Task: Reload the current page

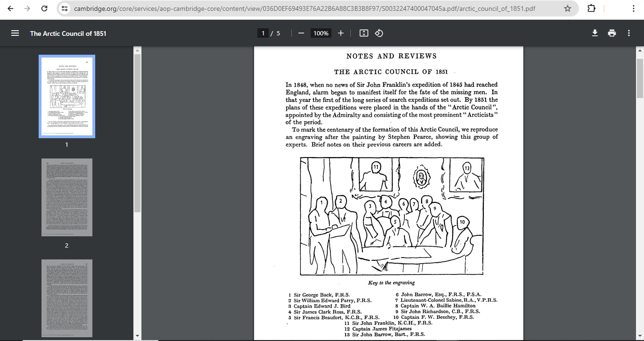Action: tap(44, 8)
